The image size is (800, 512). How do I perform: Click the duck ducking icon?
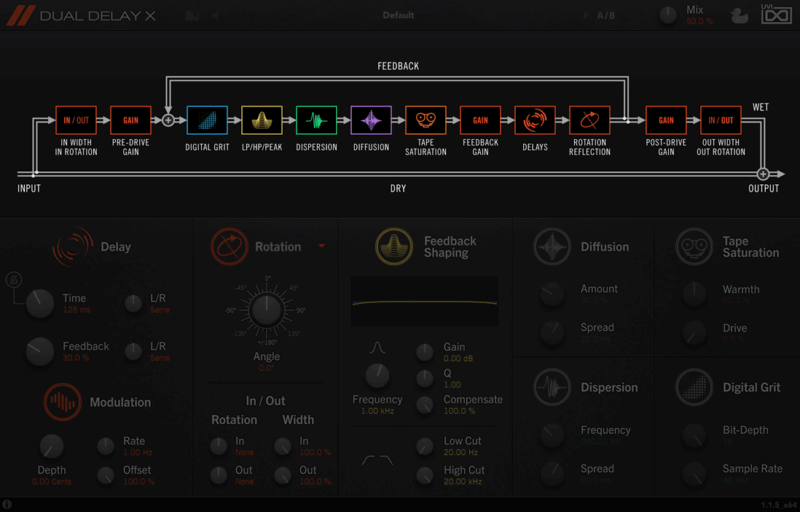pos(739,15)
